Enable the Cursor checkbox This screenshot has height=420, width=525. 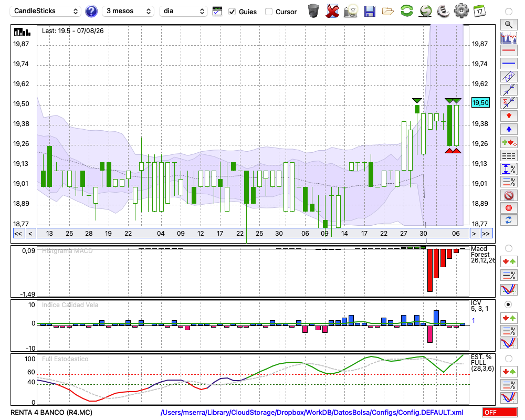click(x=268, y=12)
